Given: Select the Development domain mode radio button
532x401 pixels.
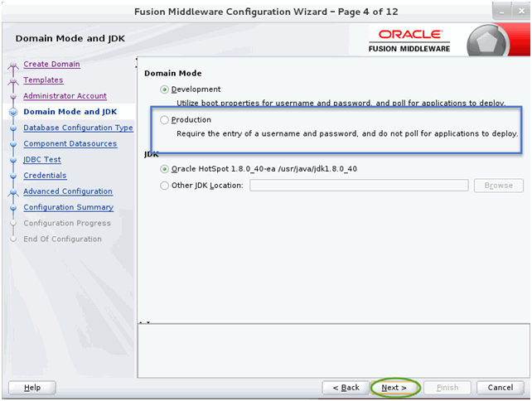Looking at the screenshot, I should coord(164,89).
